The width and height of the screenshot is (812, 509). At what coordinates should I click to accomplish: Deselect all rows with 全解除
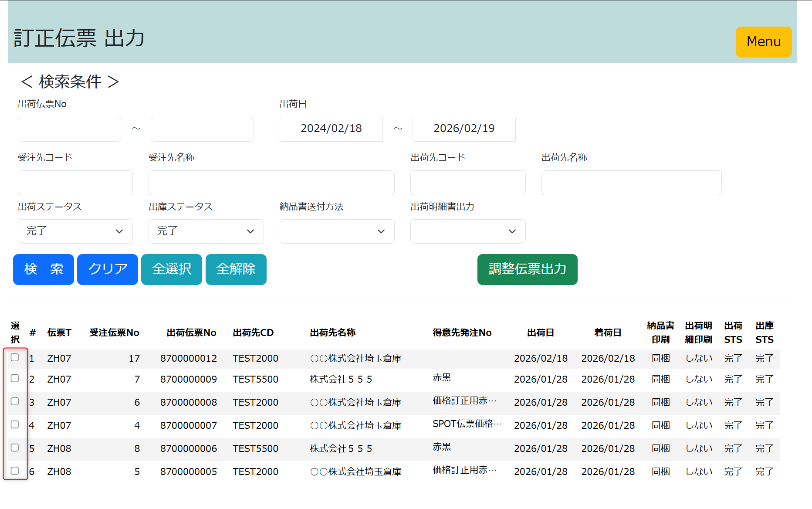[x=236, y=269]
